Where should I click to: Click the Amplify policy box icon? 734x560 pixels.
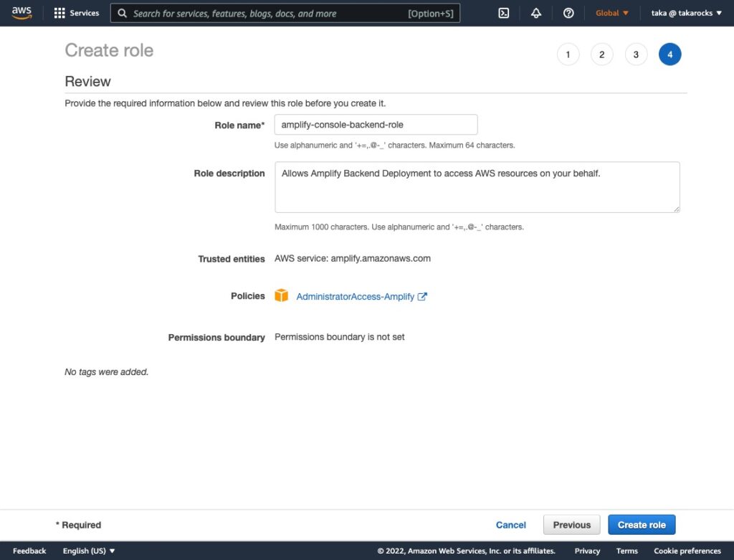281,295
